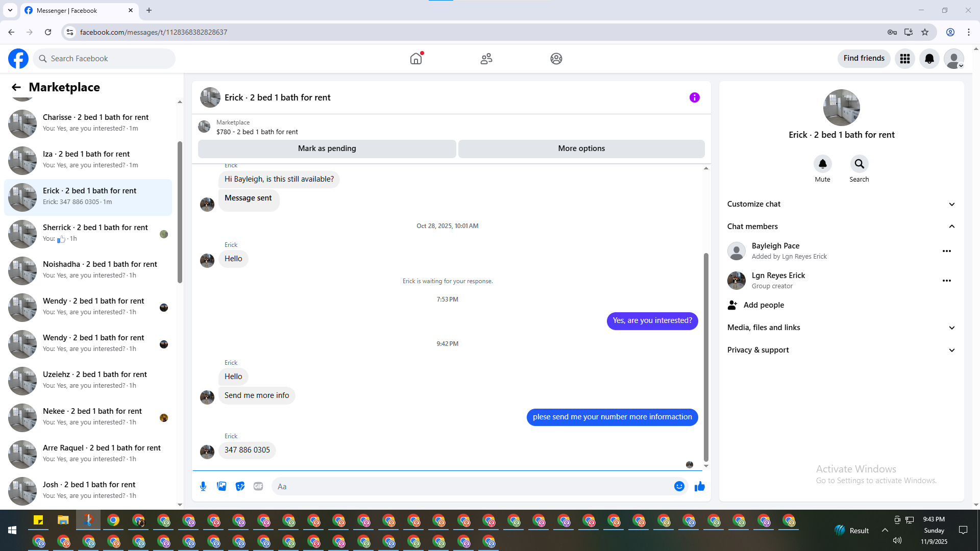Screen dimensions: 980x551
Task: Open Iza 2 bed 1 bath chat
Action: (x=88, y=160)
